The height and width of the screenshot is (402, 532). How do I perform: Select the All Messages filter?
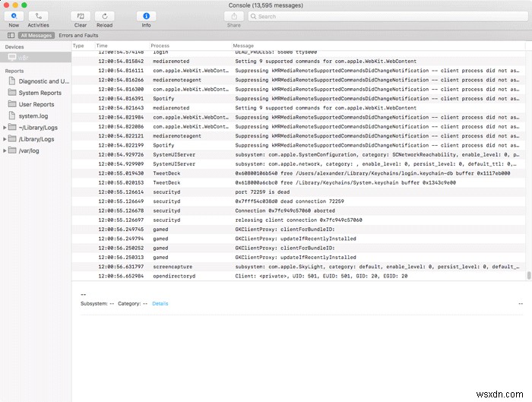pos(36,35)
